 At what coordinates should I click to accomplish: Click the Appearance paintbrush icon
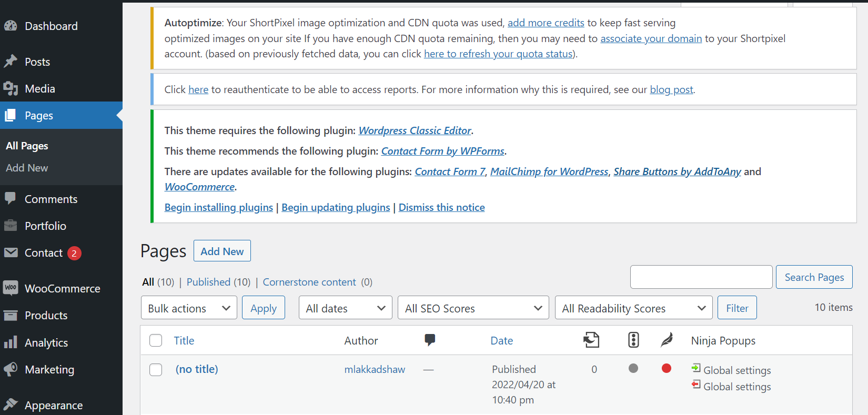click(x=11, y=404)
